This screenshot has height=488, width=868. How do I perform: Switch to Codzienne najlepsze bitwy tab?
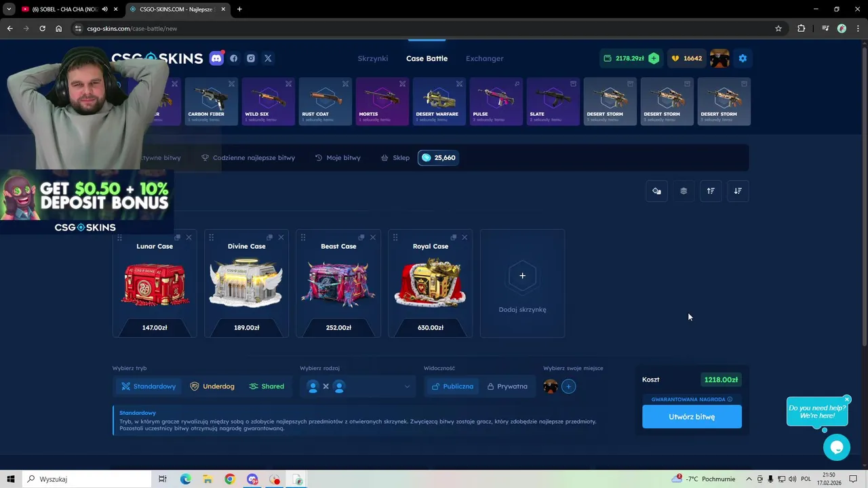[x=248, y=158]
